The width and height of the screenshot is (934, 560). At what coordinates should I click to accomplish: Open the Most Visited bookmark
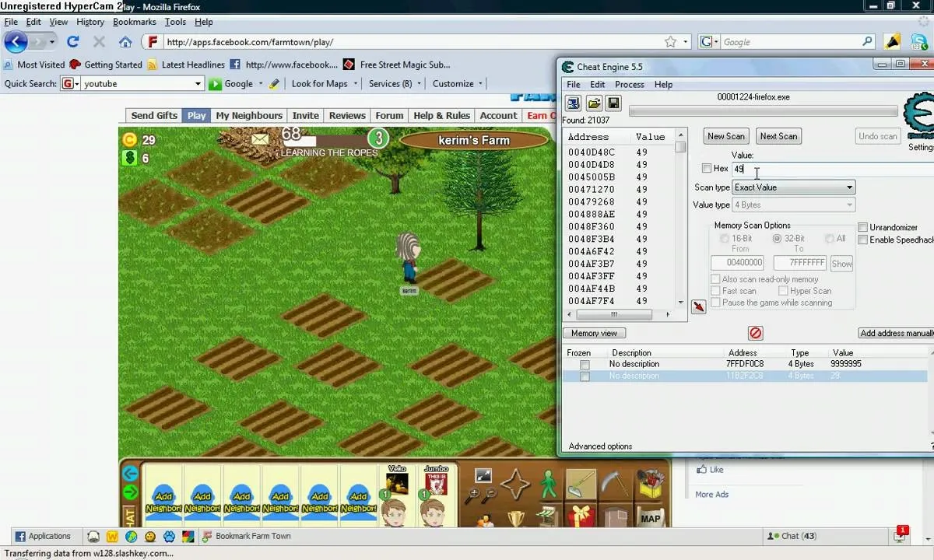click(34, 65)
